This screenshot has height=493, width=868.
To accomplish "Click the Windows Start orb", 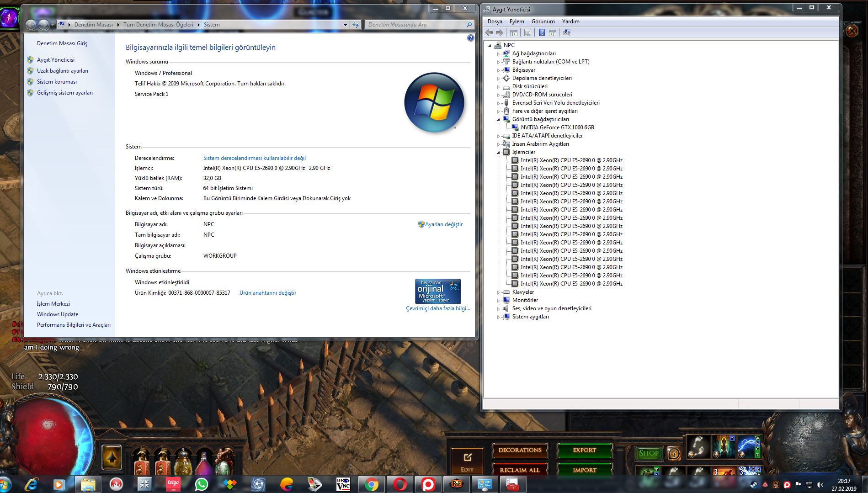I will point(5,485).
